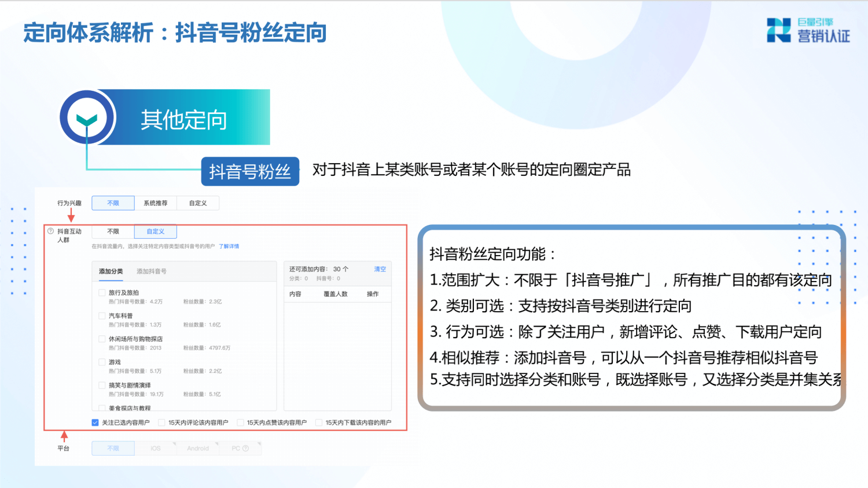Choose the Android platform option
The width and height of the screenshot is (868, 488).
click(198, 448)
